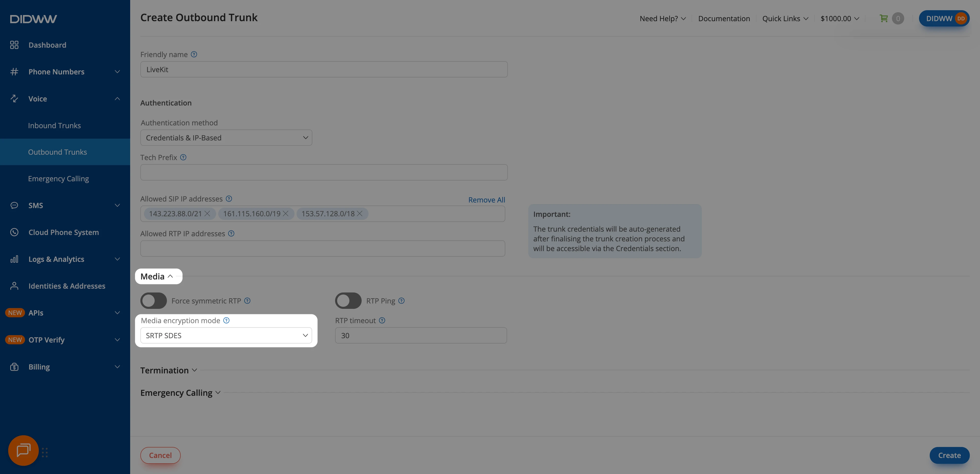Open the Media encryption mode dropdown
The height and width of the screenshot is (474, 980).
226,335
